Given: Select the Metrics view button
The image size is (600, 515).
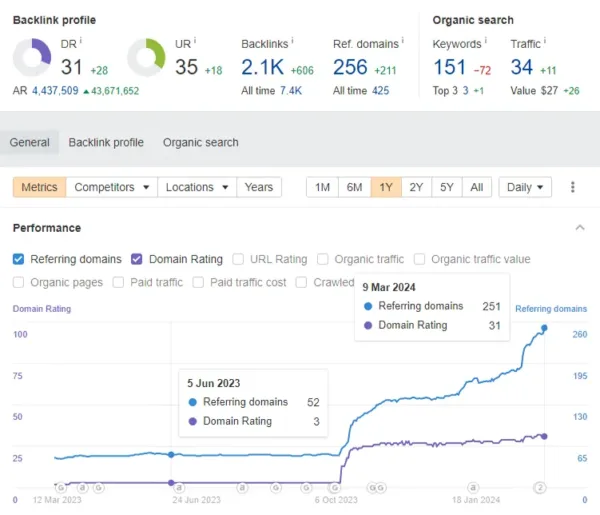Looking at the screenshot, I should pyautogui.click(x=39, y=187).
